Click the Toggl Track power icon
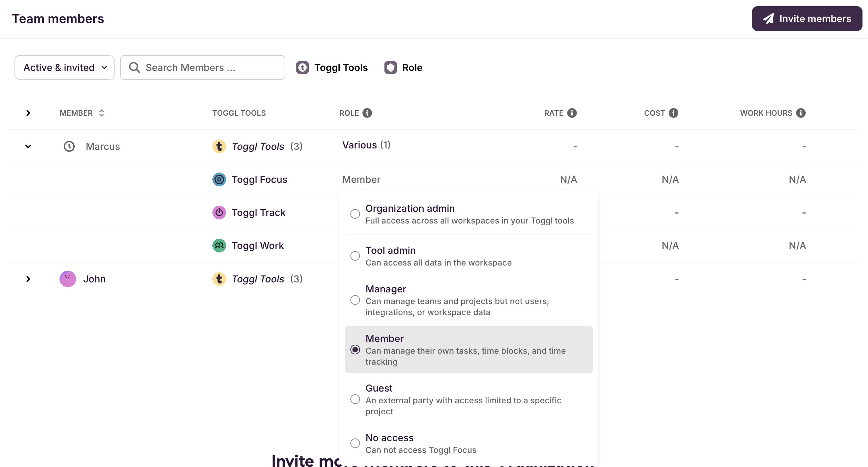This screenshot has width=868, height=467. 219,212
